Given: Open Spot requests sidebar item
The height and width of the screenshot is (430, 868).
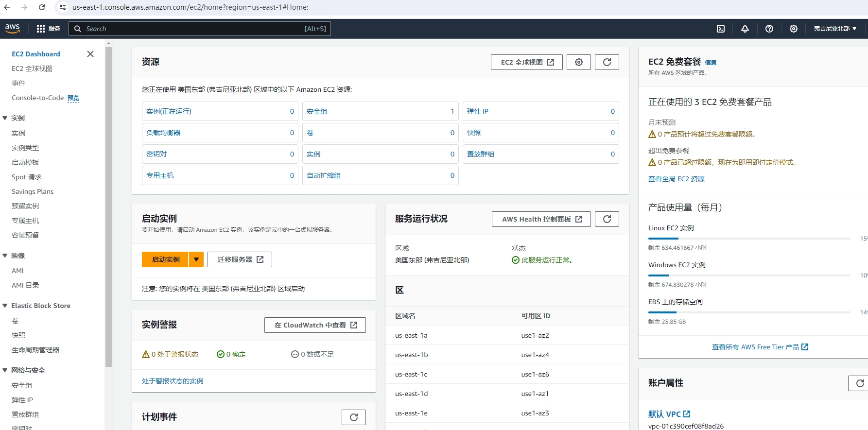Looking at the screenshot, I should coord(27,177).
